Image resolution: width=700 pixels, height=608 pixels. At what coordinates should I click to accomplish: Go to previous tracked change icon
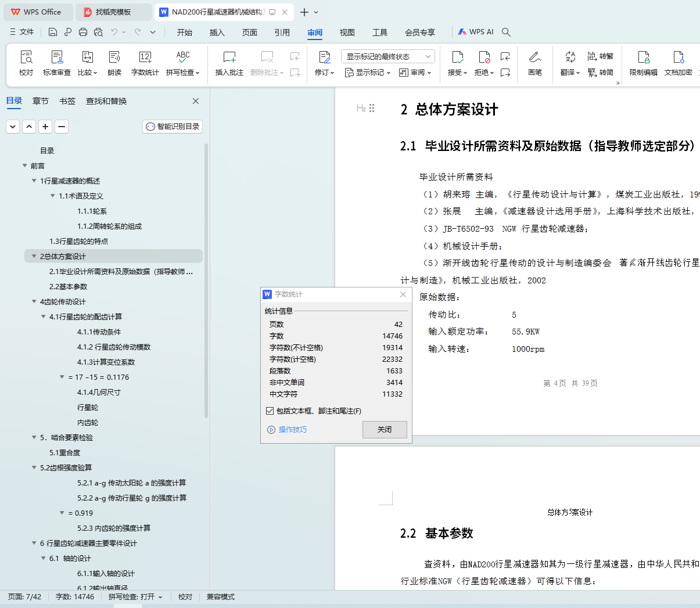[x=505, y=56]
